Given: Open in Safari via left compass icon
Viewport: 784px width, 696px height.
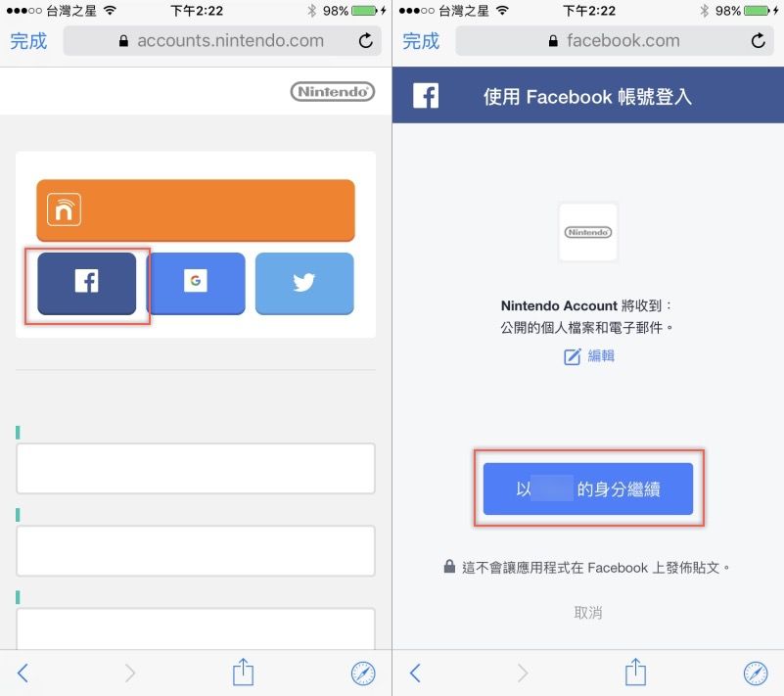Looking at the screenshot, I should click(363, 673).
